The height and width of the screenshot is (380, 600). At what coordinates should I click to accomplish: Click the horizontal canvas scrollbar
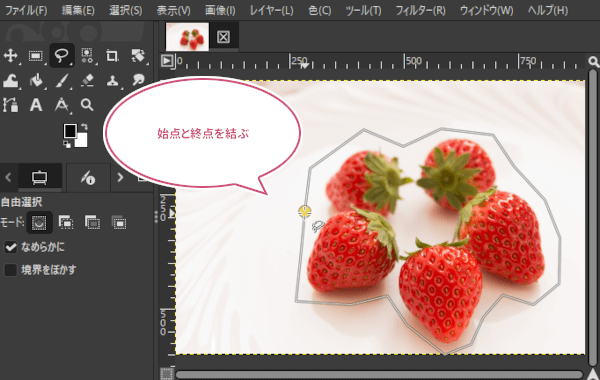coord(379,374)
